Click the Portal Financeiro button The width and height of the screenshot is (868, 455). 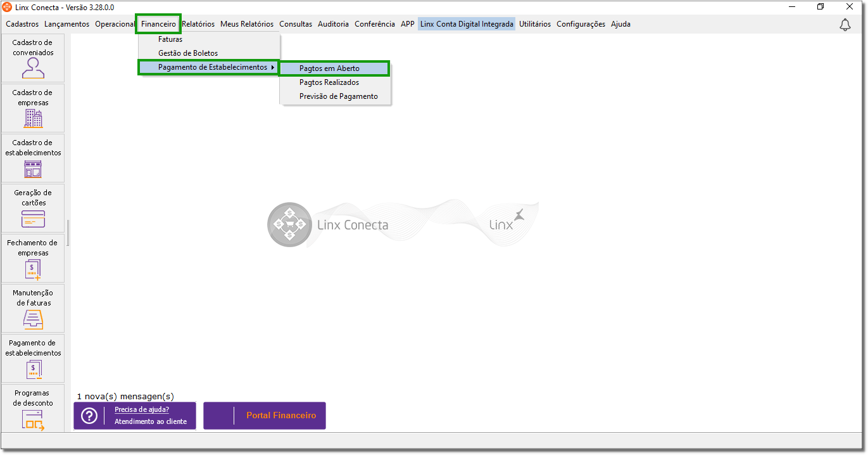coord(265,416)
